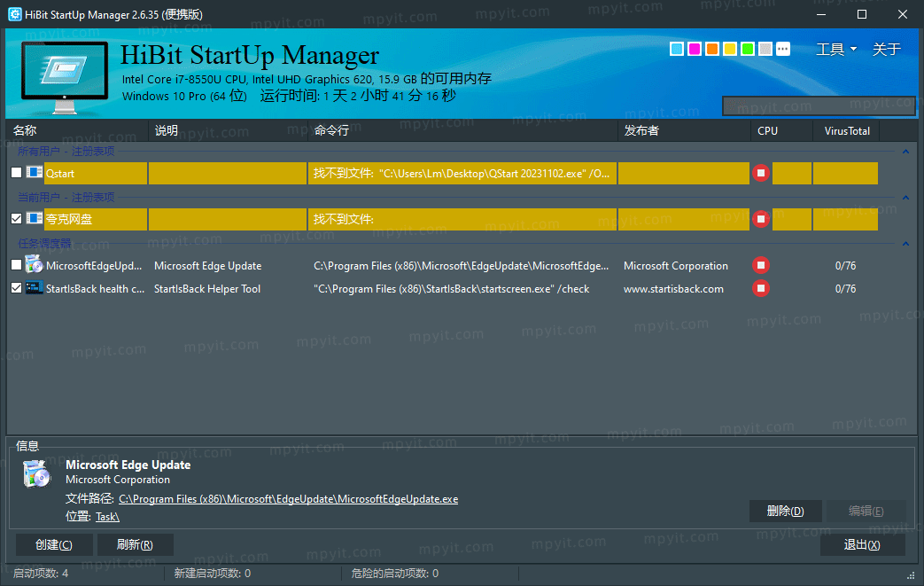The image size is (924, 586).
Task: Click the Qstart entry icon
Action: pyautogui.click(x=35, y=173)
